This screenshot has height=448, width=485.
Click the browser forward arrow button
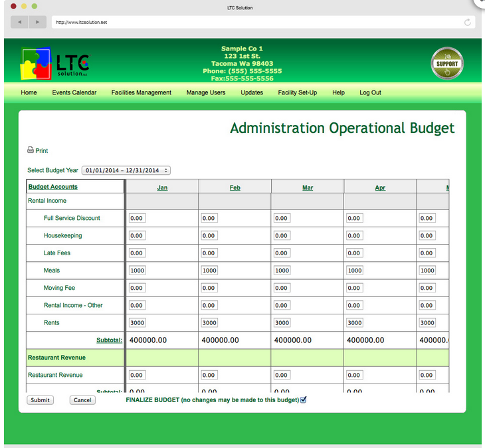[37, 23]
